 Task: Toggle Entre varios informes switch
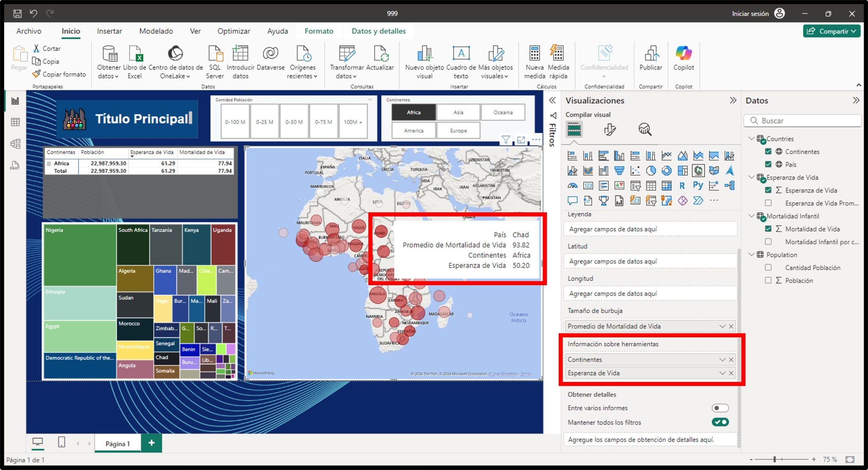(720, 408)
